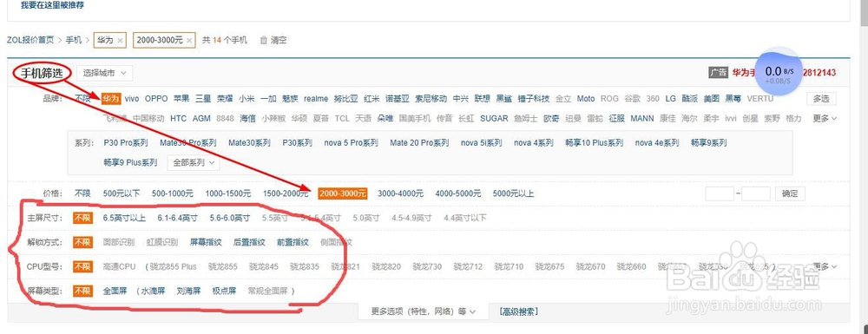This screenshot has height=334, width=868.
Task: Choose the 诺基亚 brand filter
Action: (398, 99)
